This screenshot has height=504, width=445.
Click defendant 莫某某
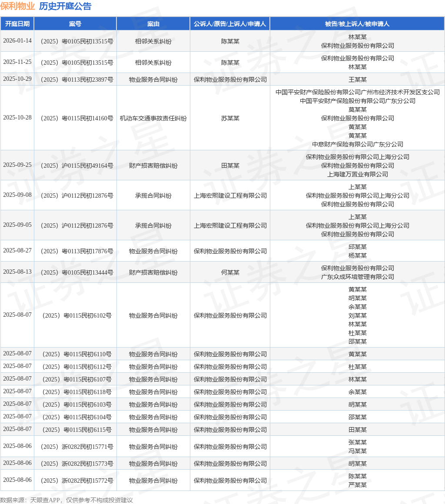pos(358,109)
